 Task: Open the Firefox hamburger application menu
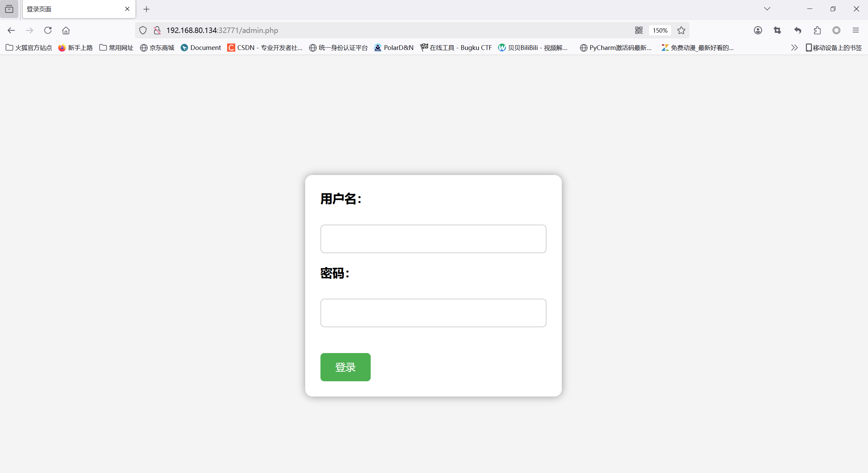pos(855,30)
